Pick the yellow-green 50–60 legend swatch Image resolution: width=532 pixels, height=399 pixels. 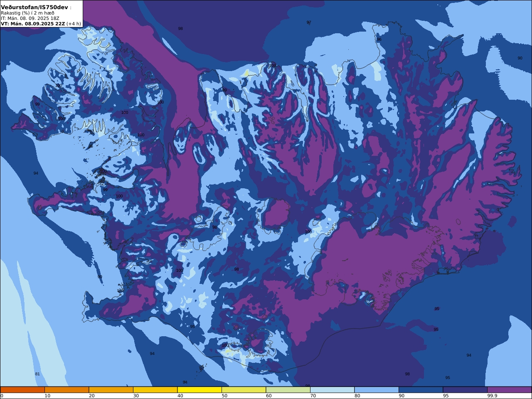click(244, 390)
